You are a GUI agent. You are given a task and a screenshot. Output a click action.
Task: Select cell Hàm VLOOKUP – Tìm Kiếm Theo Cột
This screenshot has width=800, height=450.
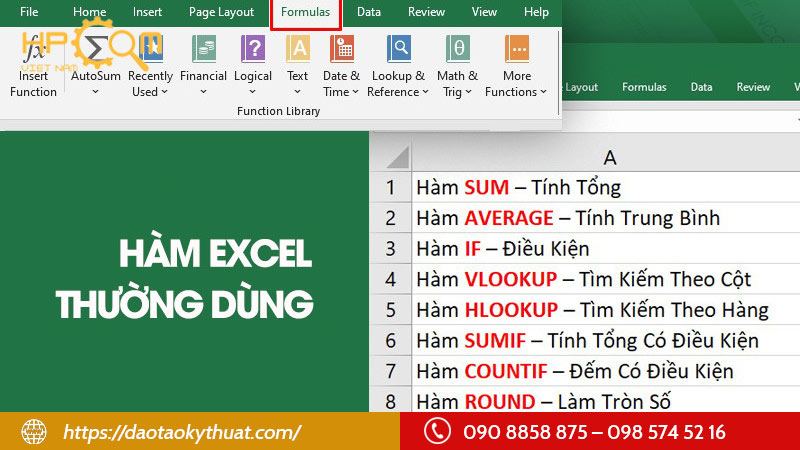click(606, 279)
